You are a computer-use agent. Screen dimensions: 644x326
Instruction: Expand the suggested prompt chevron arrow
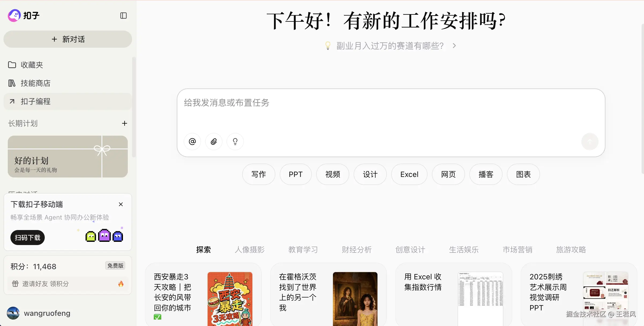click(454, 46)
